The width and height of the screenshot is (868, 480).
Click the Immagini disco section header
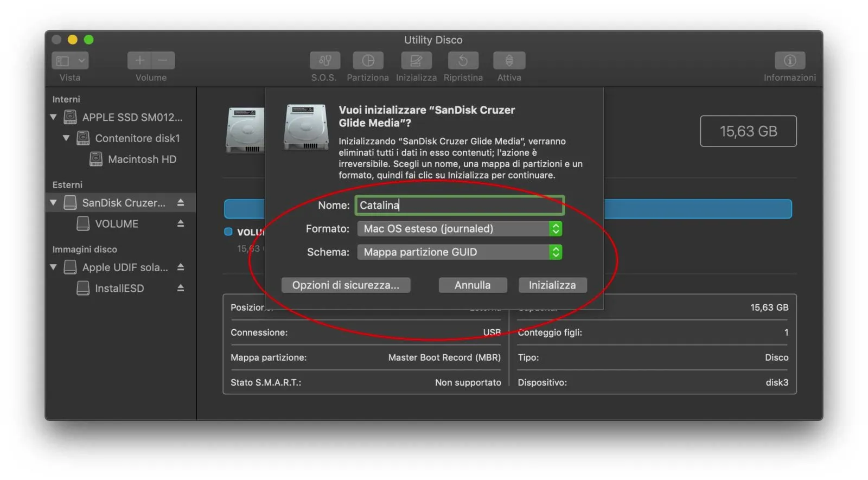(x=85, y=249)
